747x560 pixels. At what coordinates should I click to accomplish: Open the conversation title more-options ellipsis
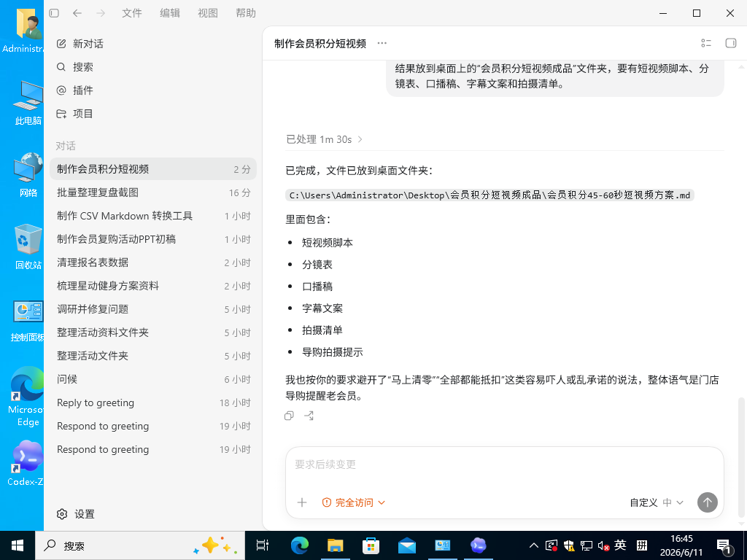(x=382, y=43)
